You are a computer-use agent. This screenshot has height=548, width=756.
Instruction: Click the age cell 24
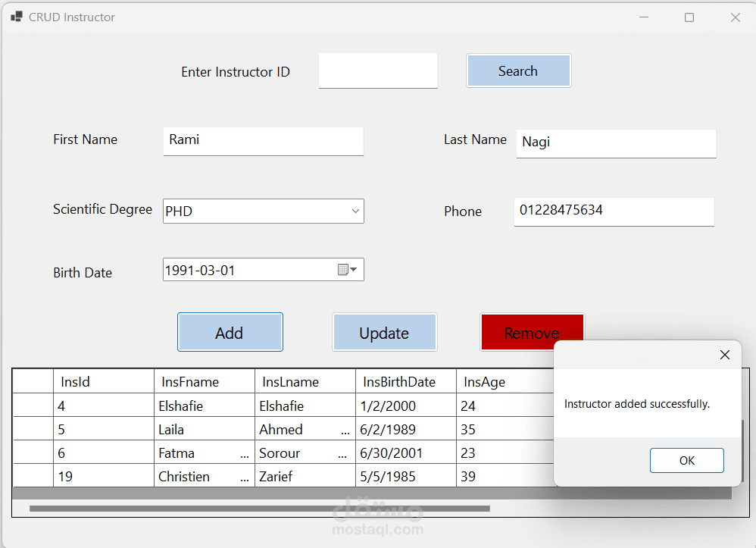click(505, 406)
